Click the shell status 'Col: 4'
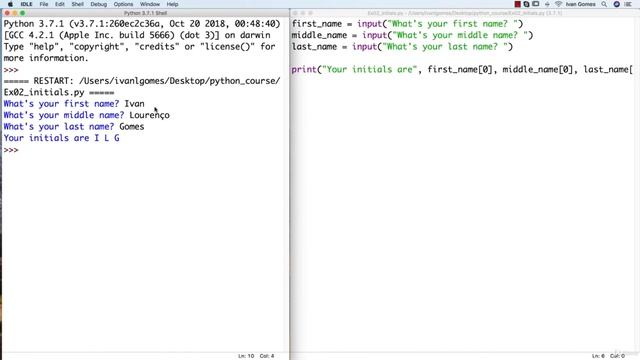 pos(267,356)
